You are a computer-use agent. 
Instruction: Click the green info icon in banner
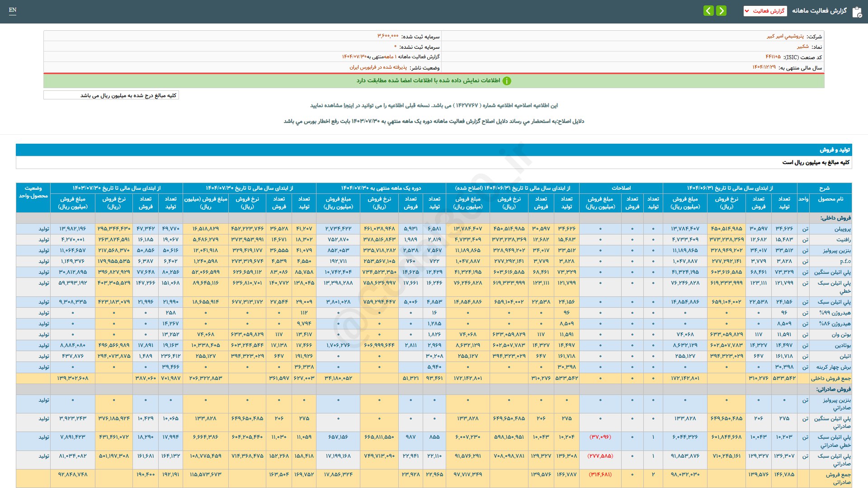click(x=507, y=81)
